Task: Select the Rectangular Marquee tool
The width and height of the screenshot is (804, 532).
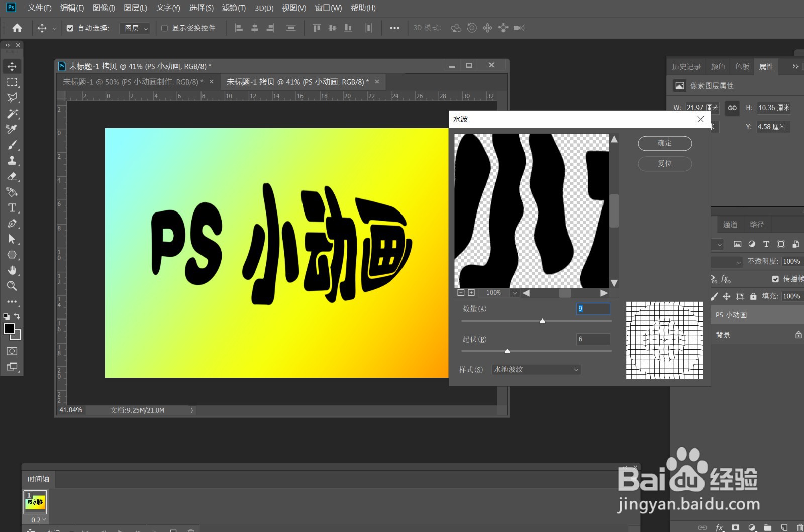Action: (12, 82)
